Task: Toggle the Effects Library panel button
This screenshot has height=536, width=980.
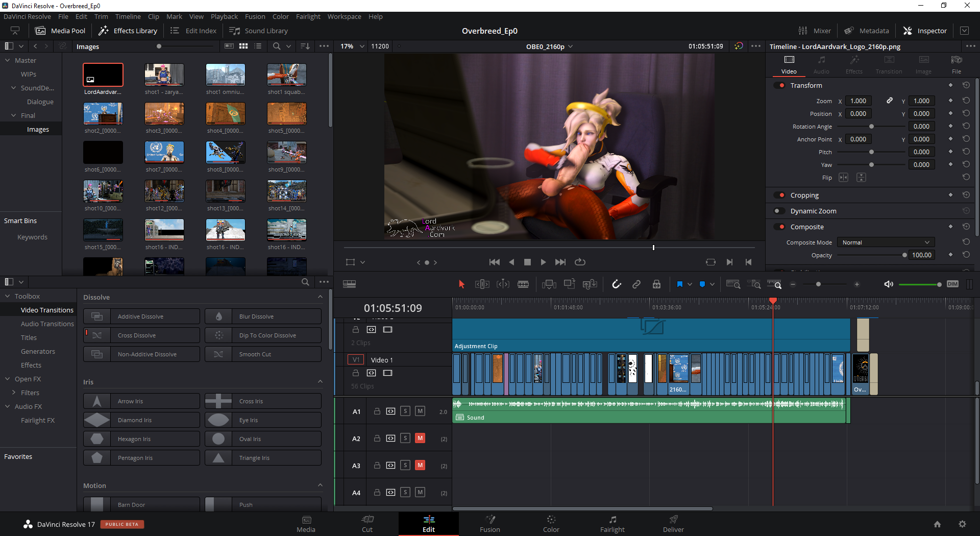Action: pyautogui.click(x=128, y=31)
